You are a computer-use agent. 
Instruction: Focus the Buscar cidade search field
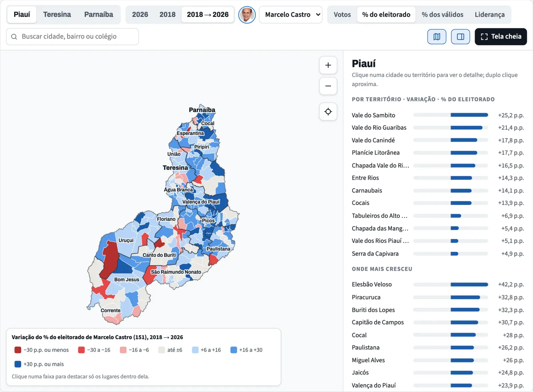pos(72,37)
